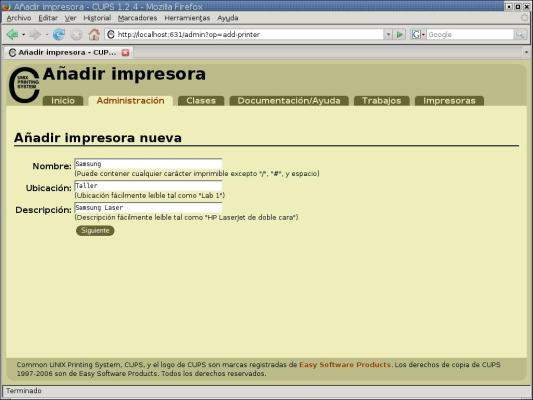Screen dimensions: 533x400
Task: Select the Administración tab
Action: tap(131, 101)
